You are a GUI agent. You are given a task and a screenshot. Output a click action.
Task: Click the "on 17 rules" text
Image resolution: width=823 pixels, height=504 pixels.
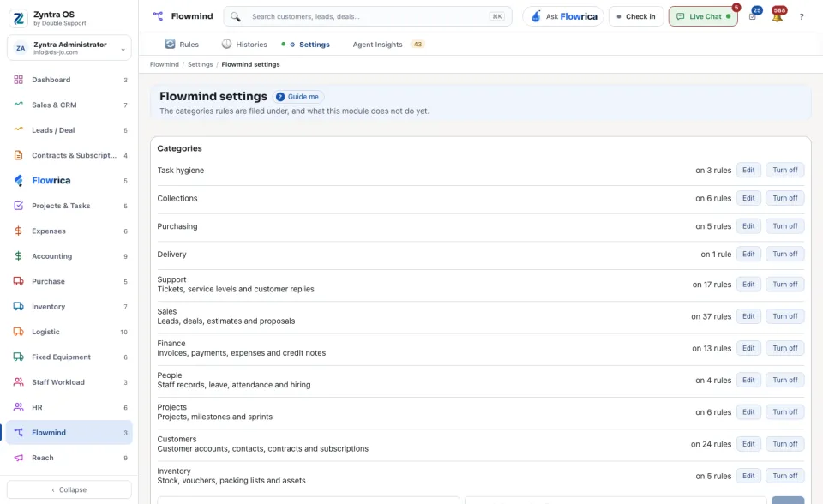[712, 285]
